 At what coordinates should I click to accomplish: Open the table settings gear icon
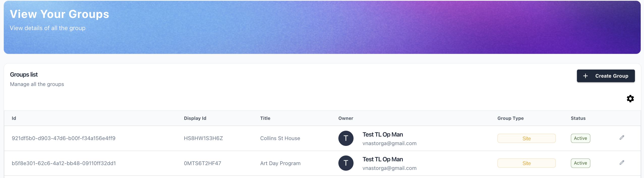630,99
